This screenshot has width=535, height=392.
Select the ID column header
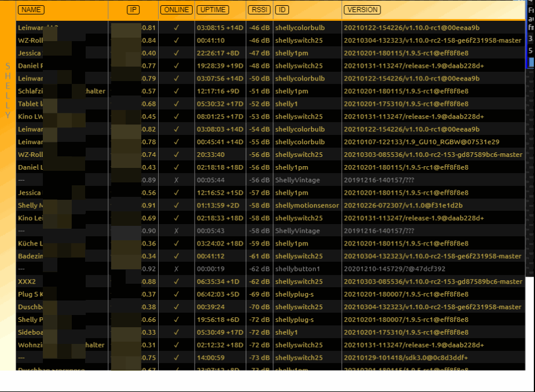click(282, 10)
